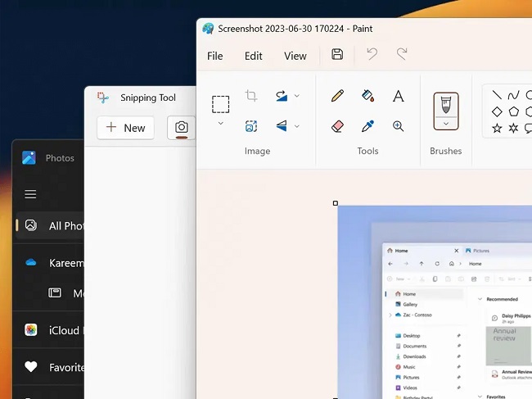Image resolution: width=532 pixels, height=399 pixels.
Task: Open the View menu in Paint
Action: pyautogui.click(x=295, y=56)
